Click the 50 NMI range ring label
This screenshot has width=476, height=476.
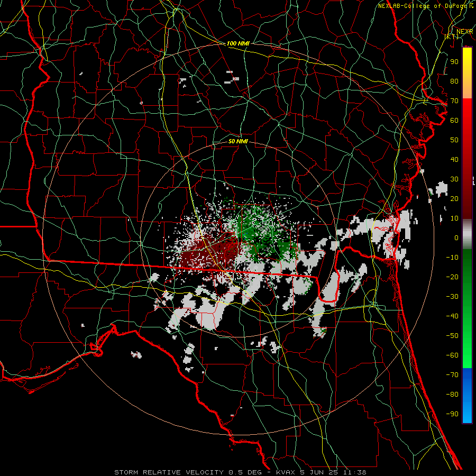click(238, 141)
